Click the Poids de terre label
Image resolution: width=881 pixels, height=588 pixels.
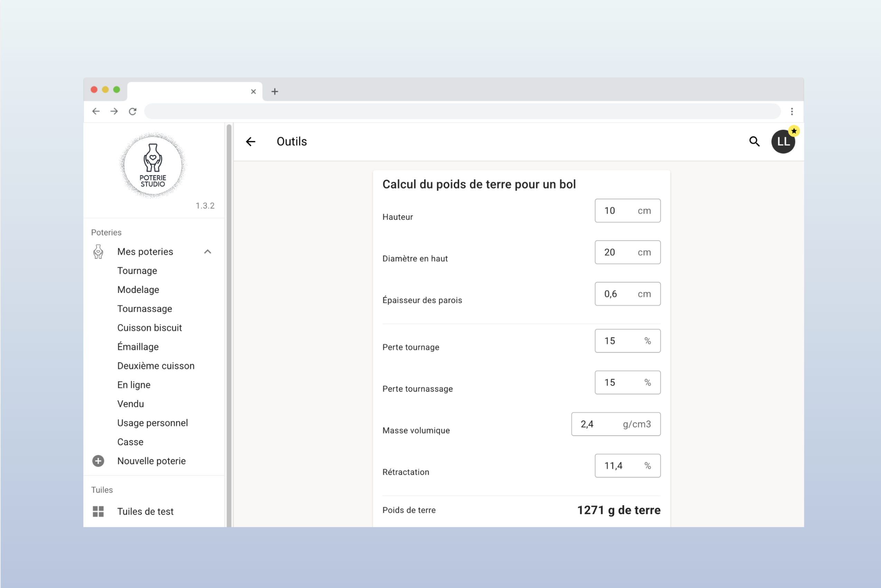pos(409,510)
